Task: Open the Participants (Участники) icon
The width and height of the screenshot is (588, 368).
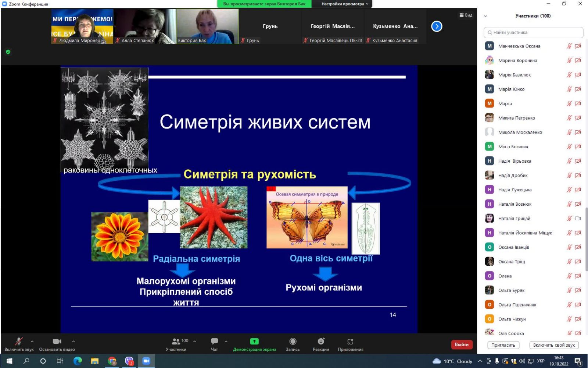Action: coord(176,342)
